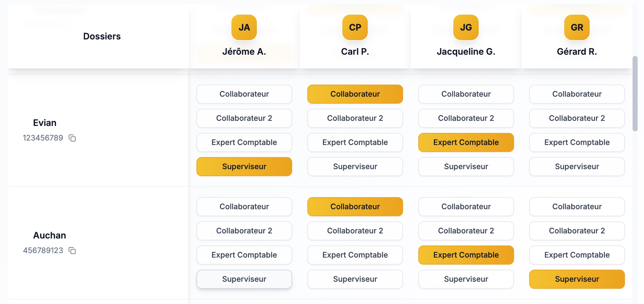Click the Dossiers column header
The image size is (644, 304).
[x=102, y=36]
